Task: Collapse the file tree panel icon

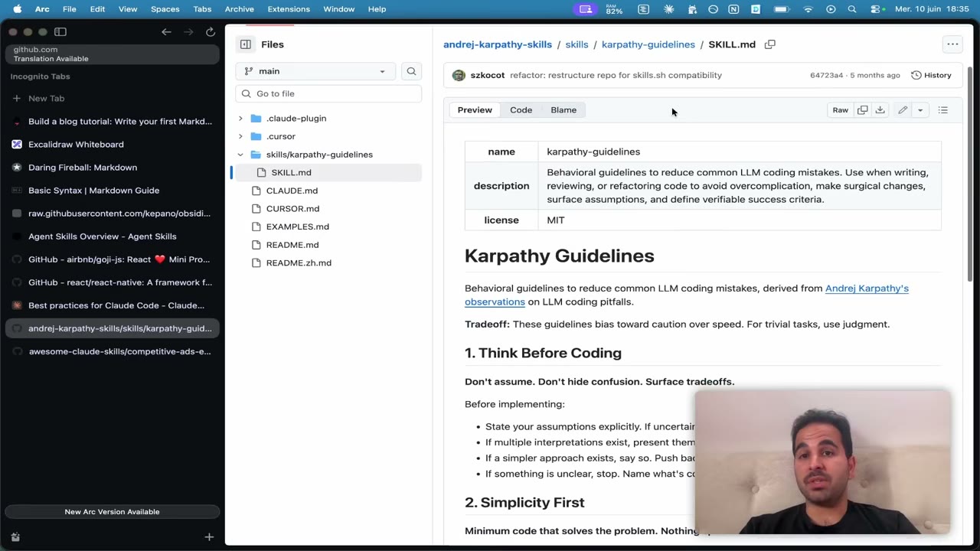Action: pos(245,44)
